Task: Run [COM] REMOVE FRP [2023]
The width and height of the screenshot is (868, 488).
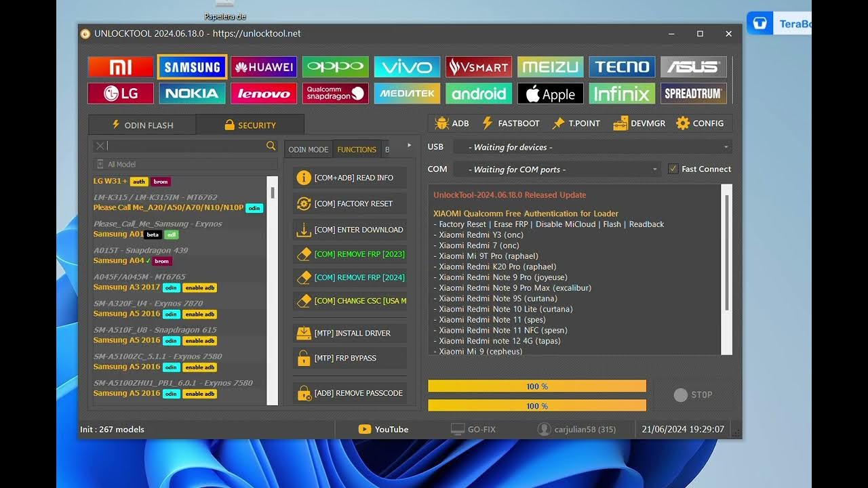Action: point(350,254)
